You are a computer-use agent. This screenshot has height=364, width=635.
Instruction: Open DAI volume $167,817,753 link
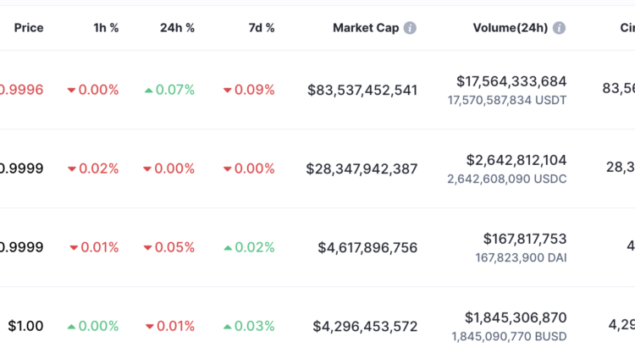click(525, 239)
